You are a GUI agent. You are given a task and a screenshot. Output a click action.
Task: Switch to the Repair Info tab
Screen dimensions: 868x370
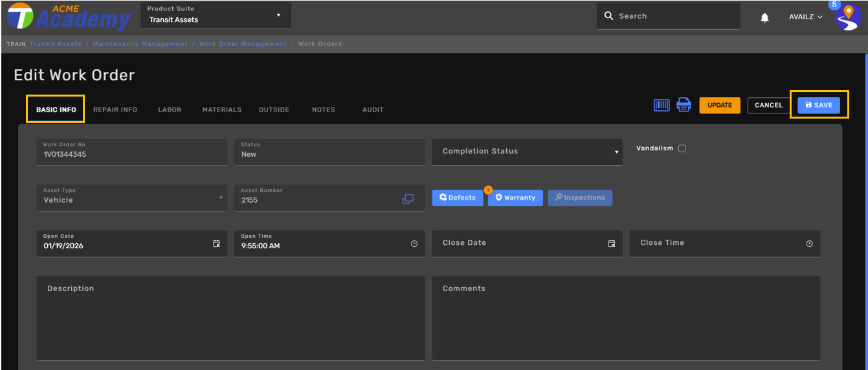pyautogui.click(x=115, y=110)
